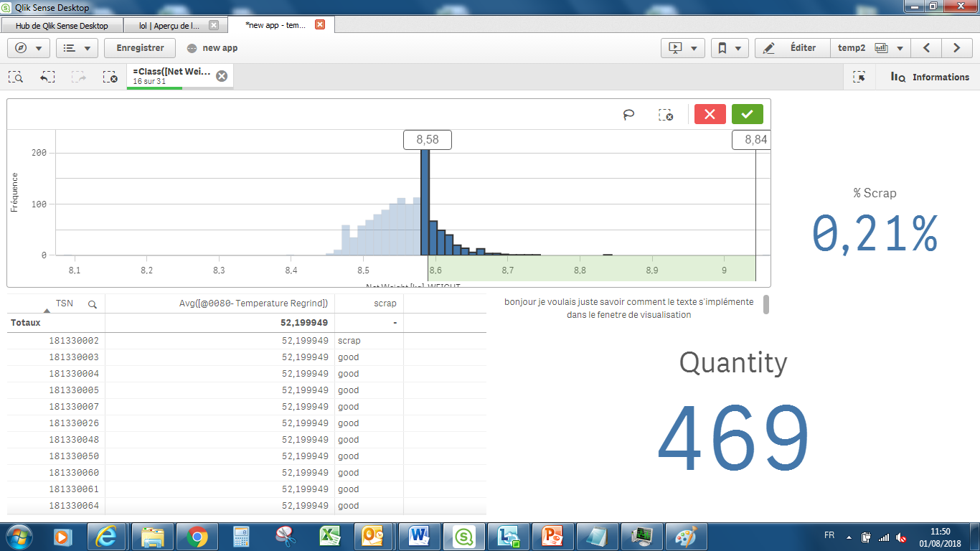The image size is (980, 551).
Task: Go to the next sheet
Action: 957,48
